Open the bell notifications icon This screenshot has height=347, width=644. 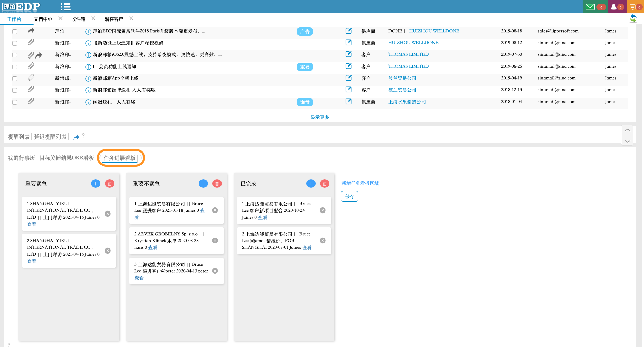coord(614,7)
